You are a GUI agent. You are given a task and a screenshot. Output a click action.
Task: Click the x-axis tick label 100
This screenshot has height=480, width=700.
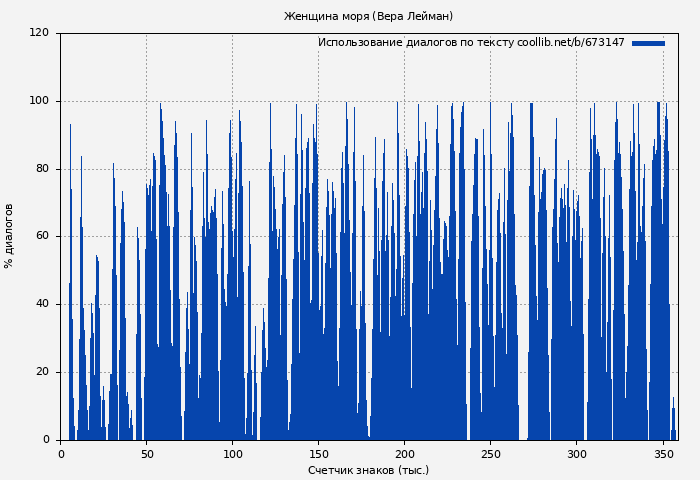tap(232, 454)
